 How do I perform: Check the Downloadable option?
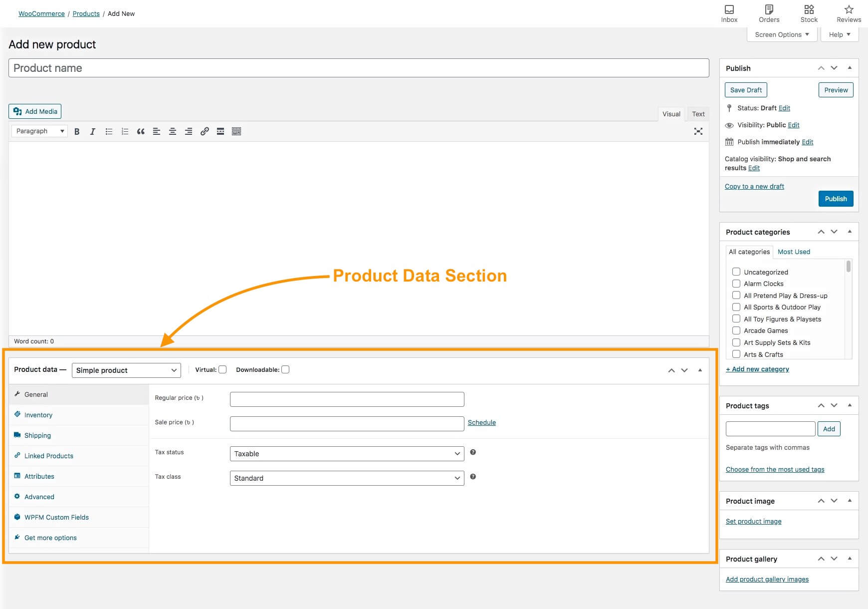pyautogui.click(x=285, y=369)
